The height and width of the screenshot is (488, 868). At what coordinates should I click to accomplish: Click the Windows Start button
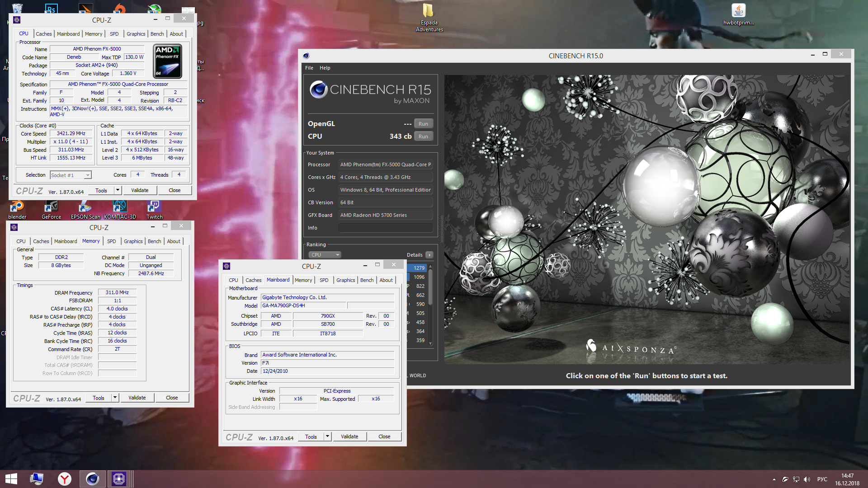[11, 479]
